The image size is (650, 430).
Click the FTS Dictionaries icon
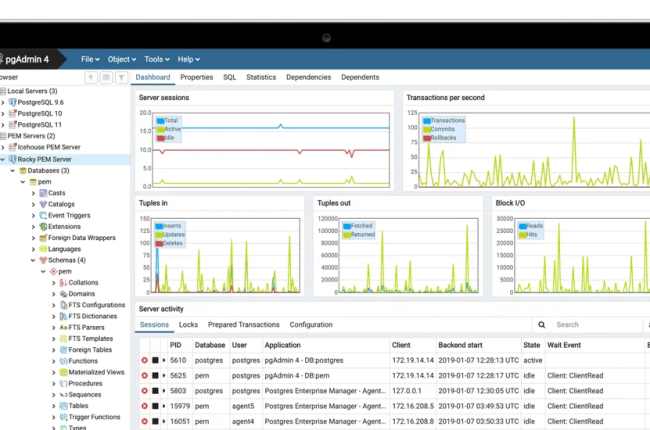(x=63, y=316)
